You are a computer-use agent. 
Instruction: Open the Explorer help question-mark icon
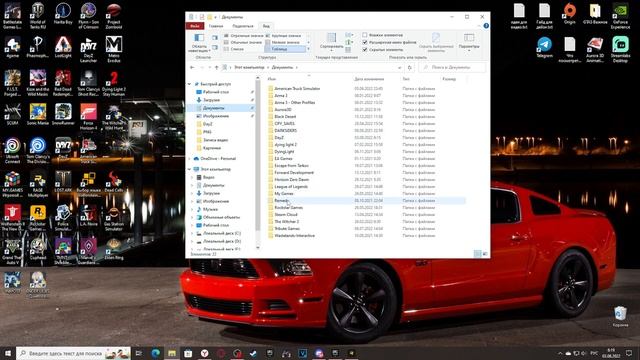coord(486,26)
